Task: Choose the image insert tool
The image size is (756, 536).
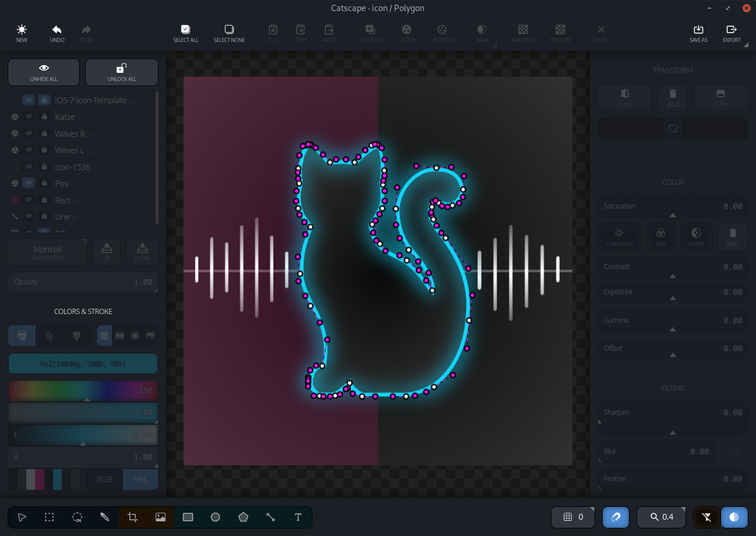Action: click(160, 517)
